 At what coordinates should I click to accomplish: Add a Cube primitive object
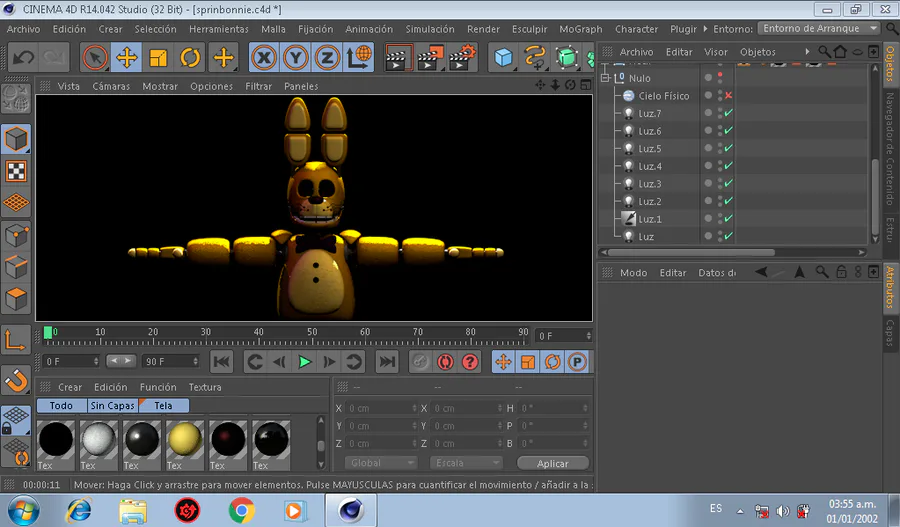(x=504, y=58)
